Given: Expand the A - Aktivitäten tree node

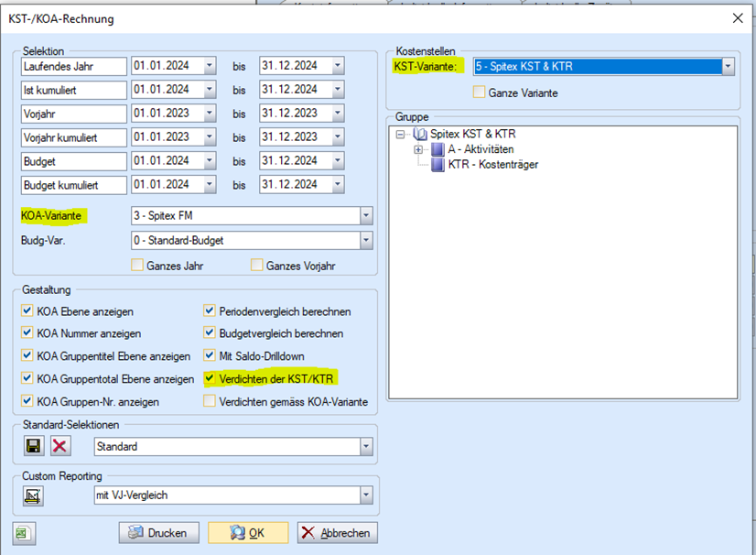Looking at the screenshot, I should [418, 149].
